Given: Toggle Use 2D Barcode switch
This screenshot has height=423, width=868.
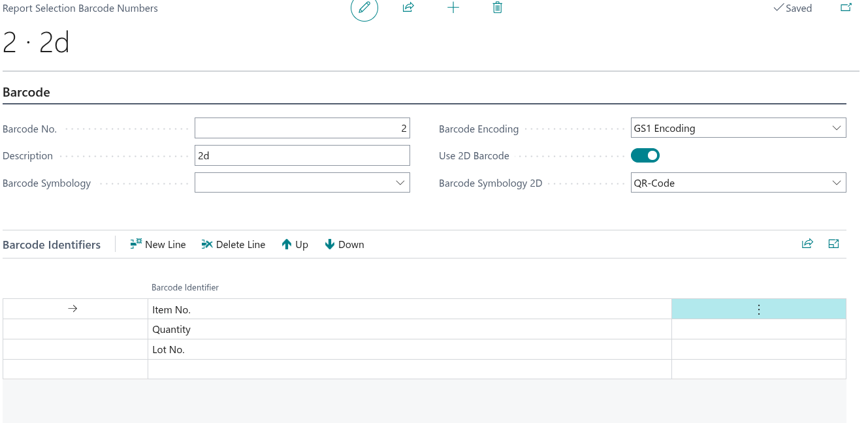Looking at the screenshot, I should 645,155.
